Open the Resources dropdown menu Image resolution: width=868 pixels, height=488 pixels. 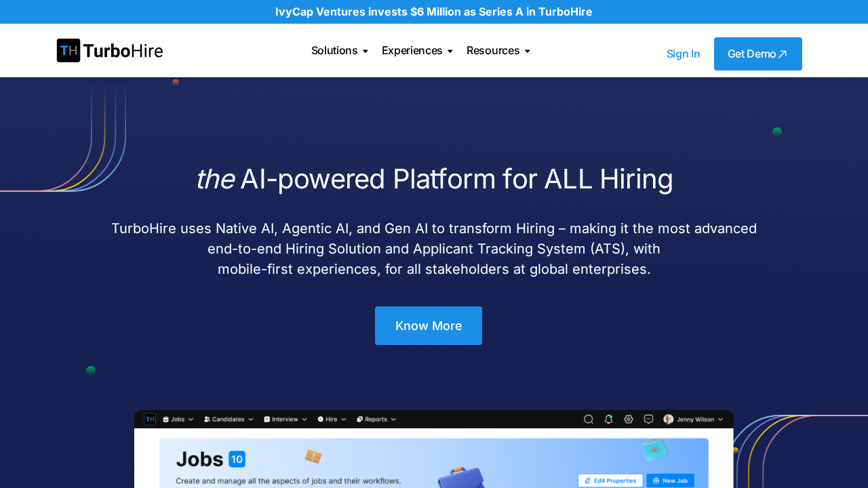pos(498,51)
